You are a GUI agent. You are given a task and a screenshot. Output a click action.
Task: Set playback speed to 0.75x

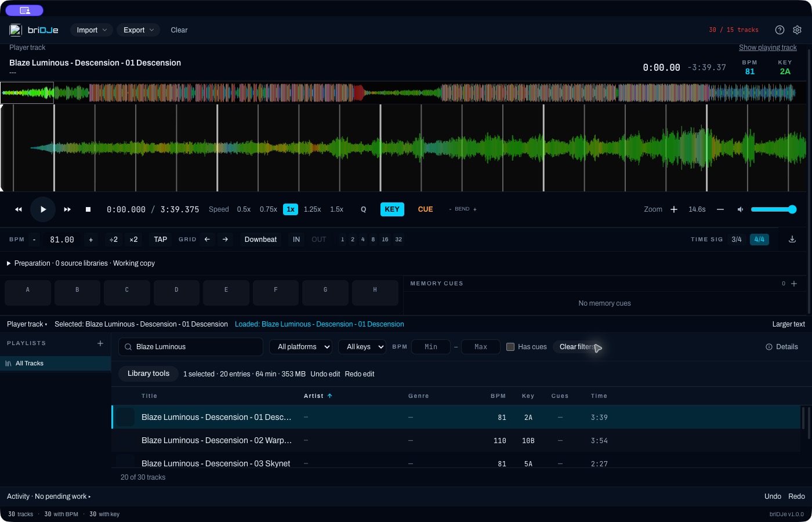click(269, 209)
